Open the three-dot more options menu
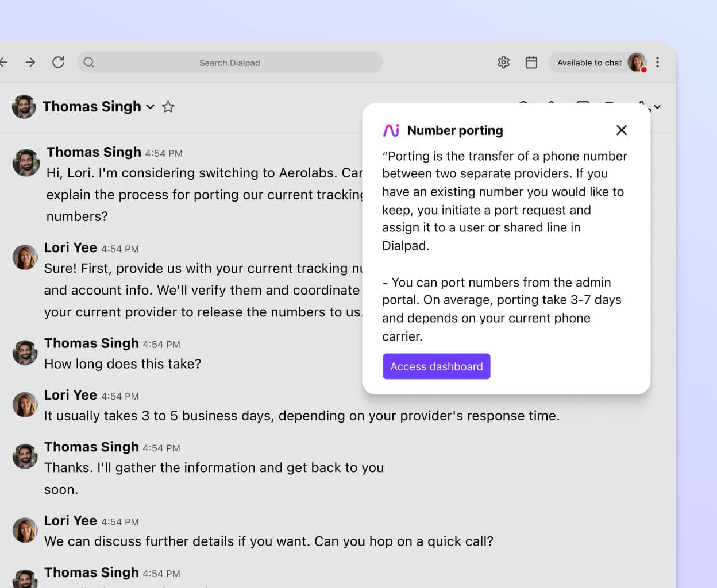This screenshot has width=717, height=588. (x=657, y=63)
